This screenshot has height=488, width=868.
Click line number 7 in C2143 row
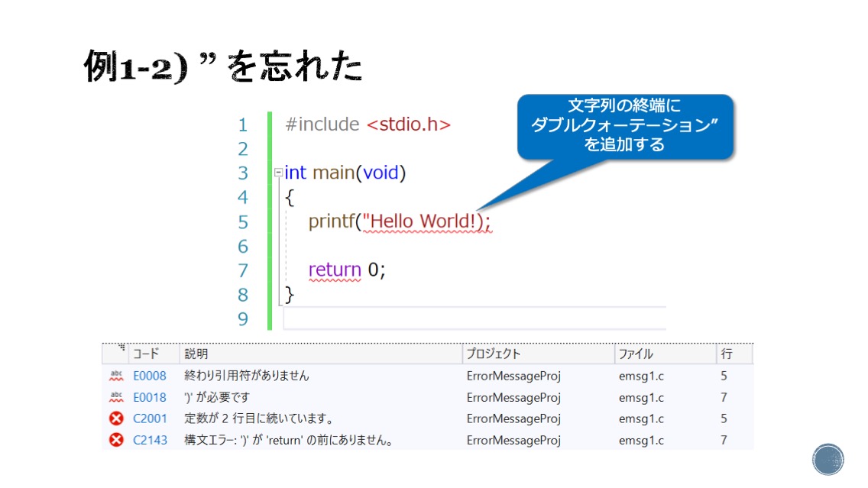coord(724,441)
